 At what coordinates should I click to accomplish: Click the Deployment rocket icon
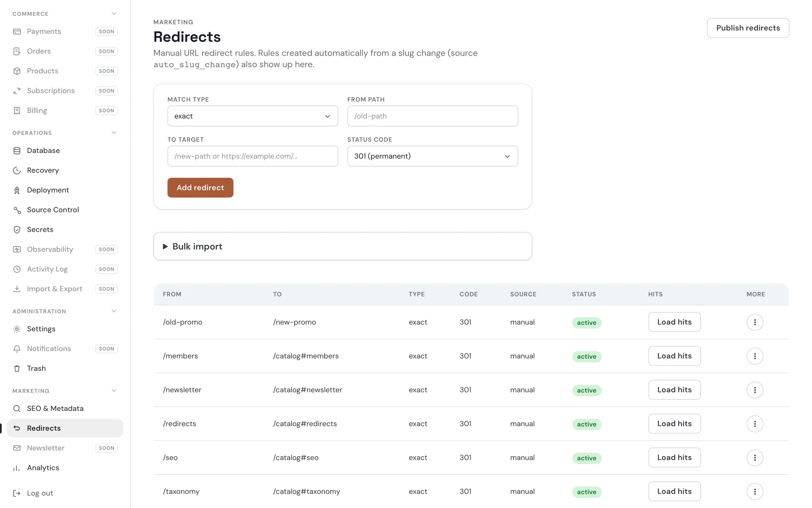17,190
